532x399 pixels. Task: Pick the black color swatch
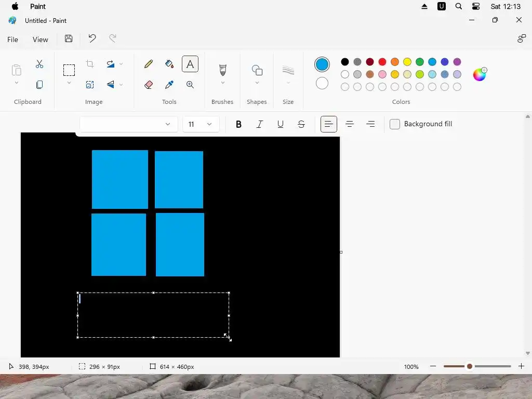(345, 62)
